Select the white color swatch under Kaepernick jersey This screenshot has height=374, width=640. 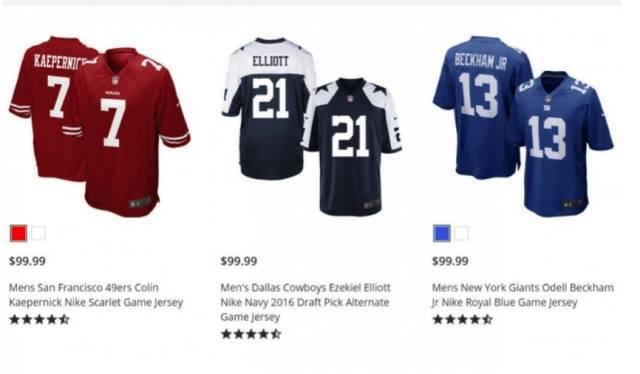(38, 234)
